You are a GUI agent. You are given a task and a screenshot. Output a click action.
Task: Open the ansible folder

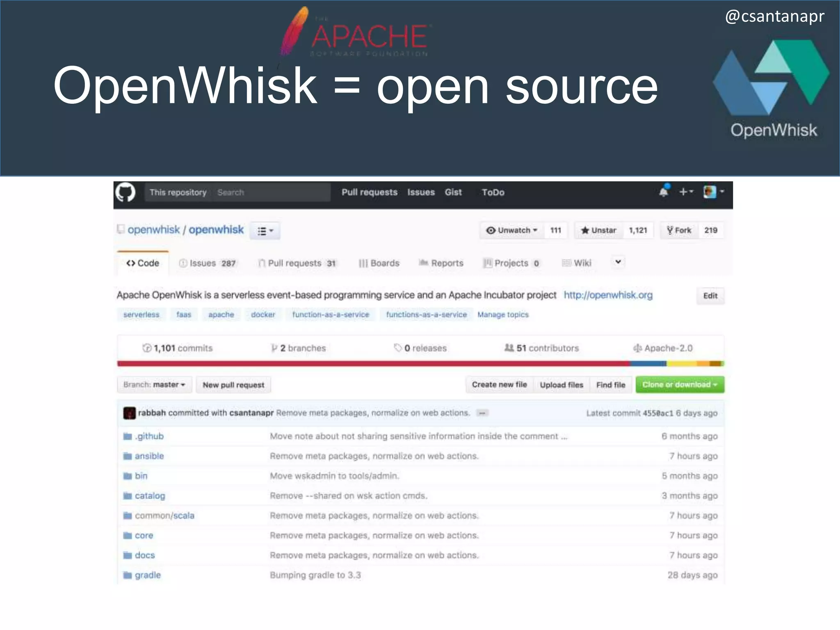point(149,456)
